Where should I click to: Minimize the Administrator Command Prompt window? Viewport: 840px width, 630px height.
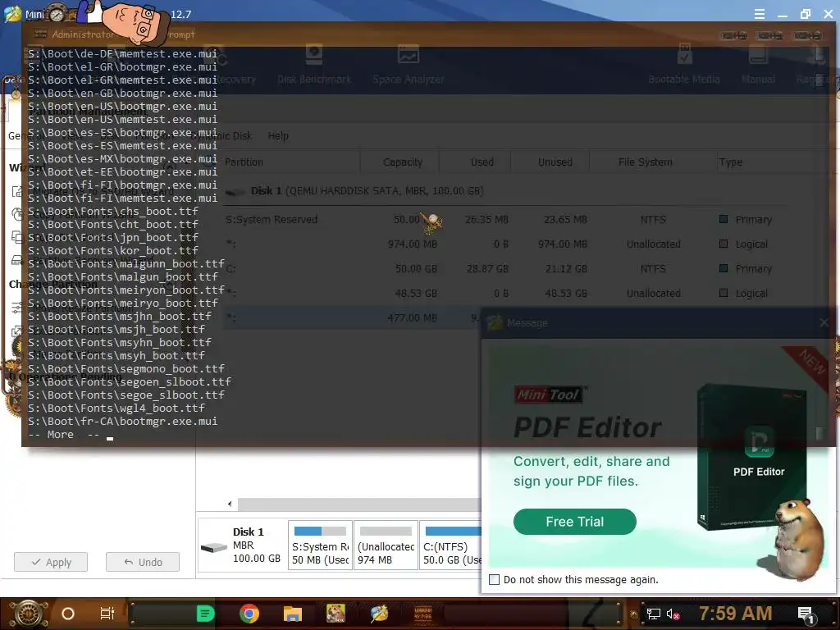tap(734, 35)
